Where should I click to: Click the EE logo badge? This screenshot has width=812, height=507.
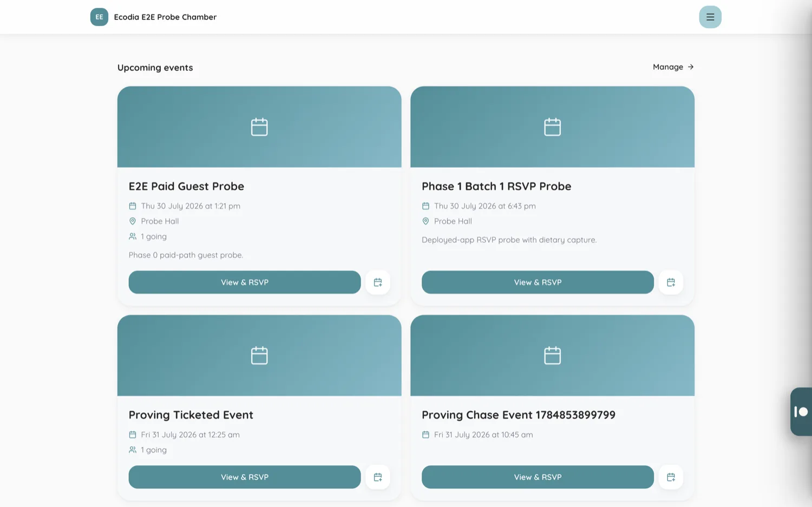[99, 17]
